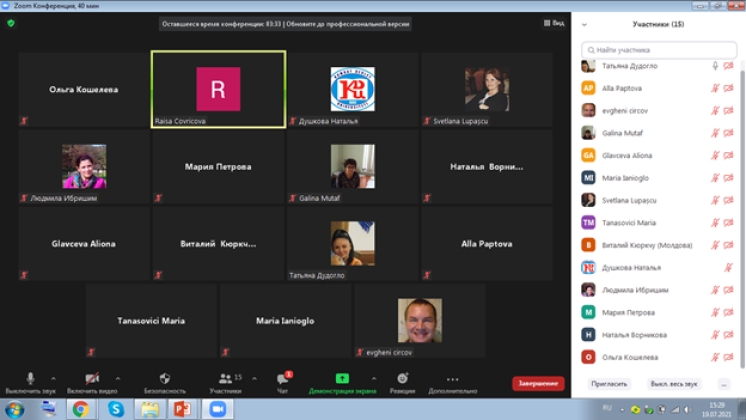
Task: Expand video options arrow beside camera
Action: pos(118,379)
